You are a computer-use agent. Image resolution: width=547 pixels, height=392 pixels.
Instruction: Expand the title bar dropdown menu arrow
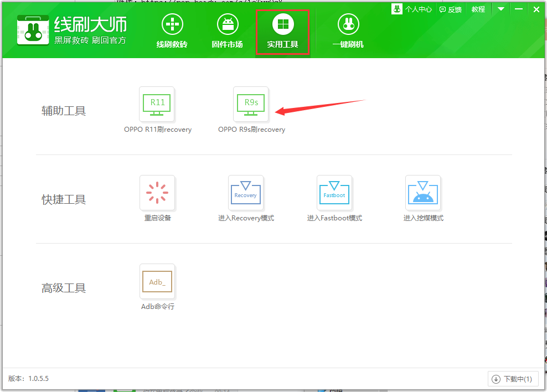point(501,9)
